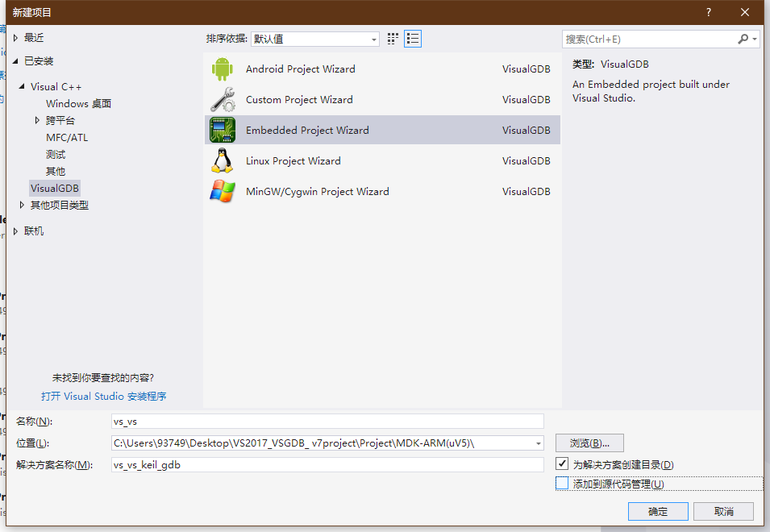This screenshot has height=532, width=770.
Task: Select 测试 category
Action: point(56,155)
